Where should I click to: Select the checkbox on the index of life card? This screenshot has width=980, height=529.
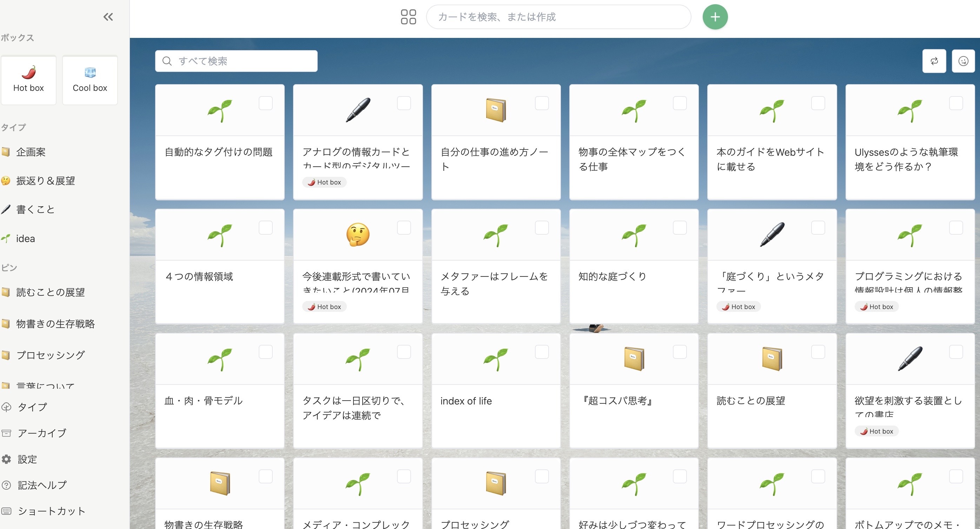pyautogui.click(x=542, y=352)
